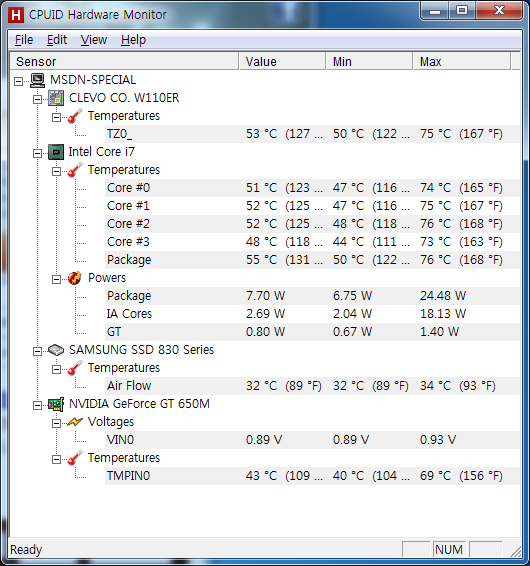The height and width of the screenshot is (566, 530).
Task: Collapse Temperatures under NVIDIA GeForce GT 650M
Action: coord(56,459)
